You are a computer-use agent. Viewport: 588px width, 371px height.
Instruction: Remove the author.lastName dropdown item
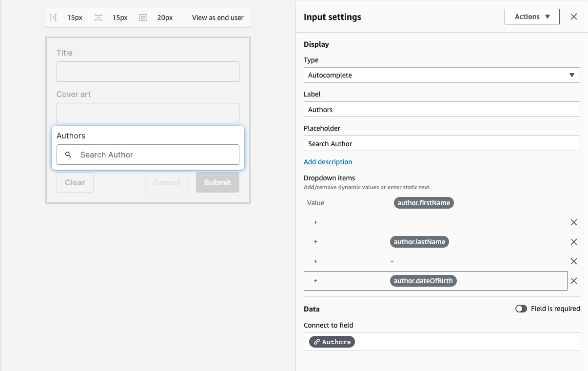click(x=574, y=242)
